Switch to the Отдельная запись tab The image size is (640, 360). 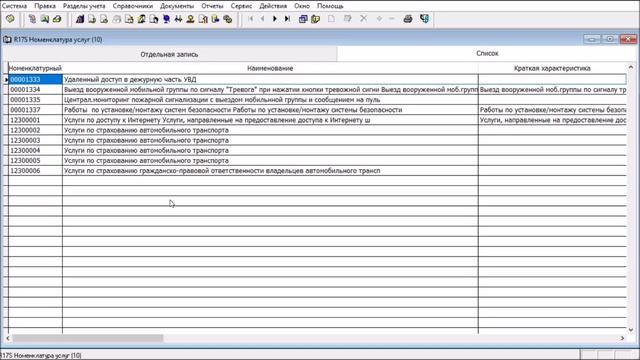pos(169,54)
